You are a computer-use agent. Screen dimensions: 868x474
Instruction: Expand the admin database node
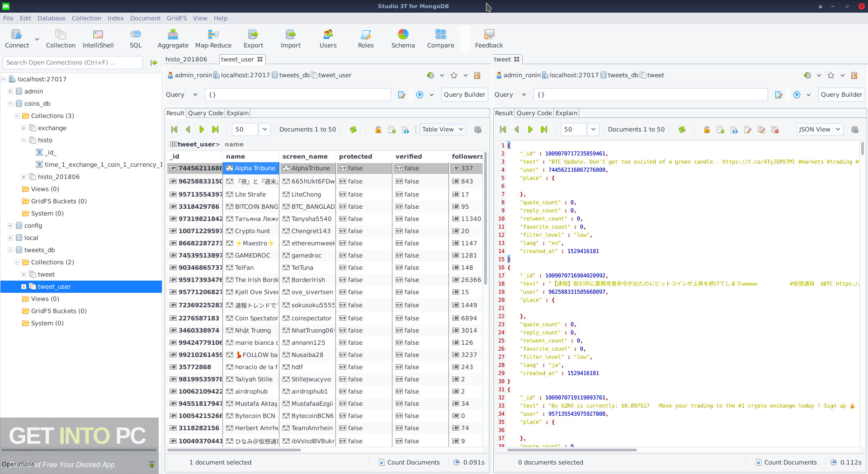(10, 91)
